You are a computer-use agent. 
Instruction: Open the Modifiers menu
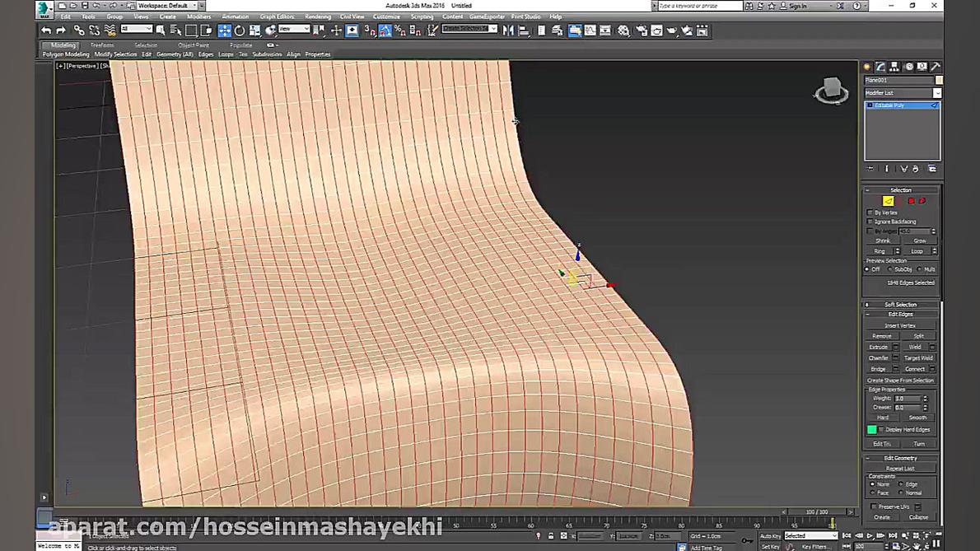pos(198,16)
